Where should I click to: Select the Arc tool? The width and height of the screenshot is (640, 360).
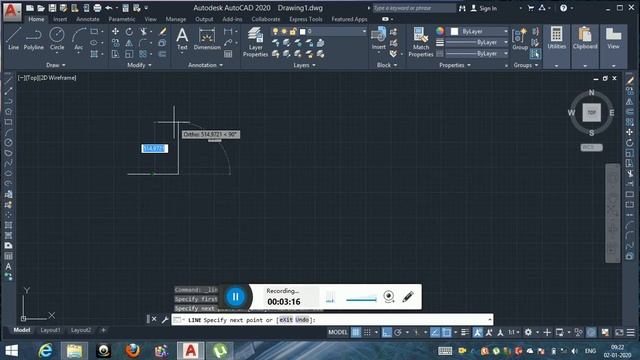(78, 39)
